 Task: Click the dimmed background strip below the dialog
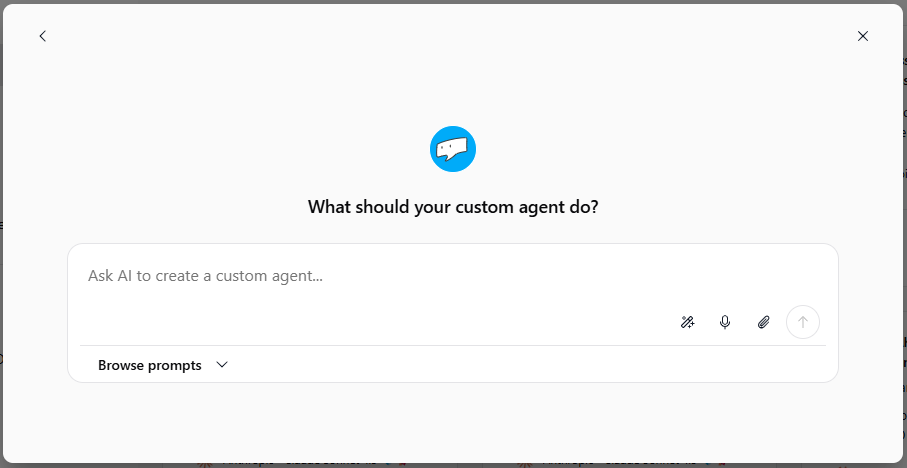pos(453,465)
